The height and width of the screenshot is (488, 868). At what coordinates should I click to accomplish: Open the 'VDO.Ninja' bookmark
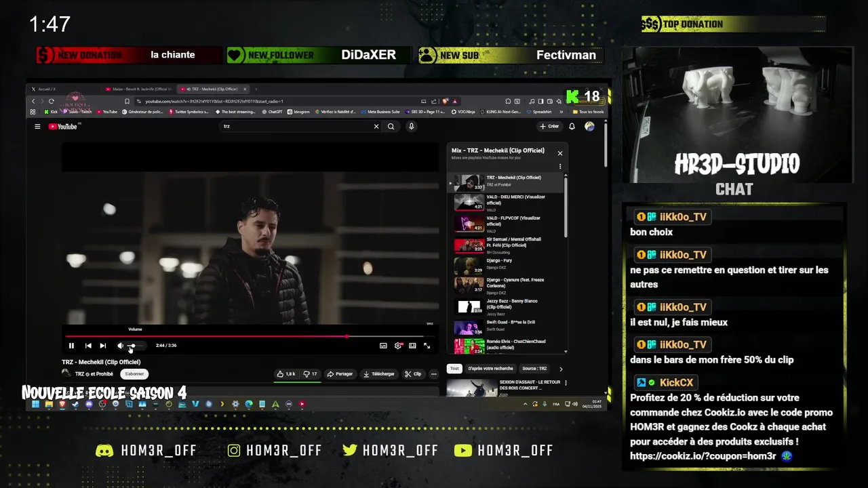[x=462, y=112]
